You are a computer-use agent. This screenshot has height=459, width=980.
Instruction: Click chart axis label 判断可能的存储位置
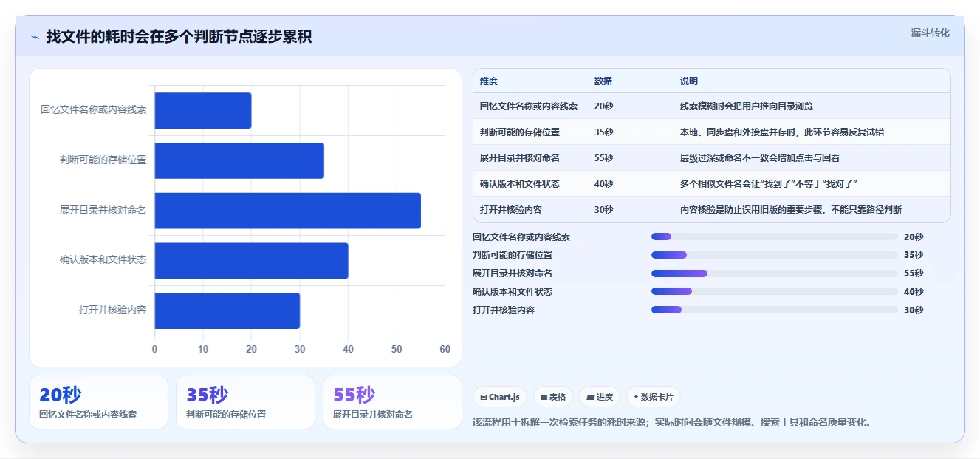(103, 160)
